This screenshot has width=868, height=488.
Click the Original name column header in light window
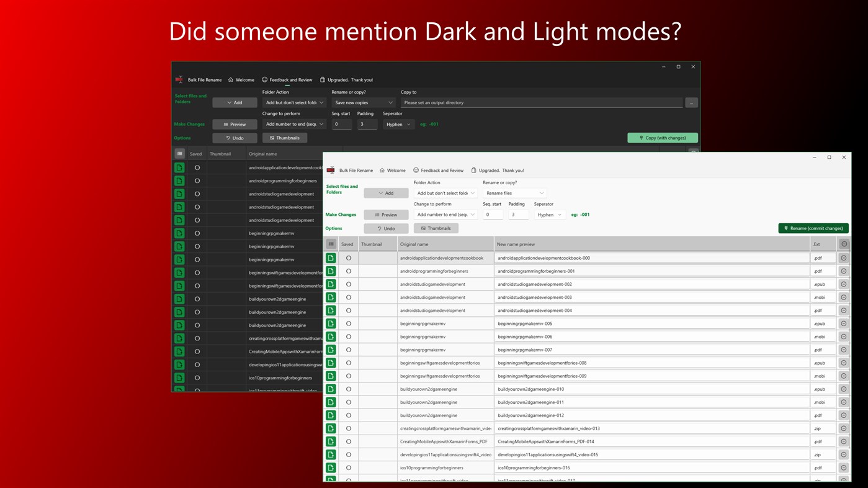click(x=445, y=244)
